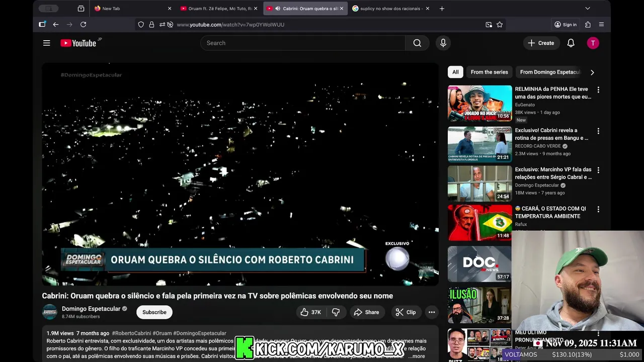Open the more actions ellipsis below the video
644x362 pixels.
click(x=432, y=312)
